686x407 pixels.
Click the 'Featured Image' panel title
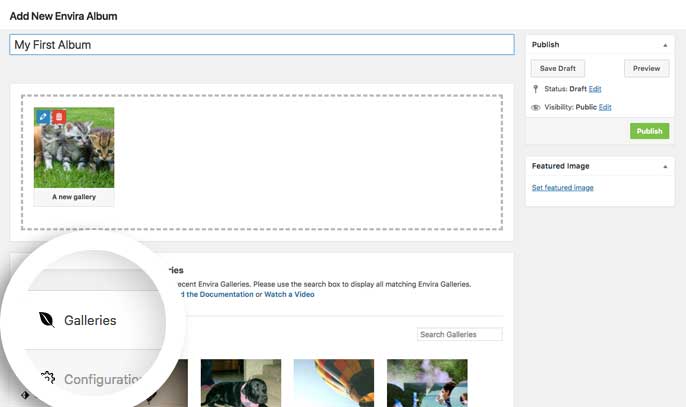click(x=561, y=166)
